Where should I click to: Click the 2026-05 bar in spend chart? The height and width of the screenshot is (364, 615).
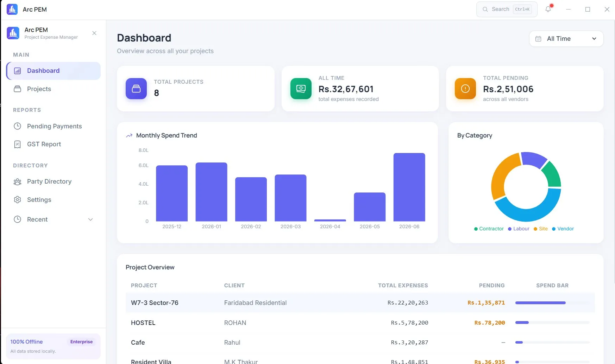[x=370, y=207]
